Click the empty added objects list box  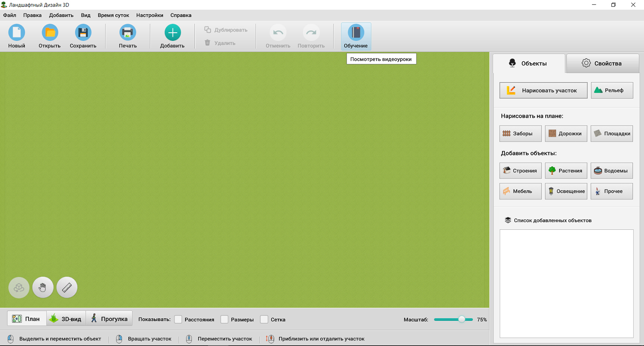566,284
